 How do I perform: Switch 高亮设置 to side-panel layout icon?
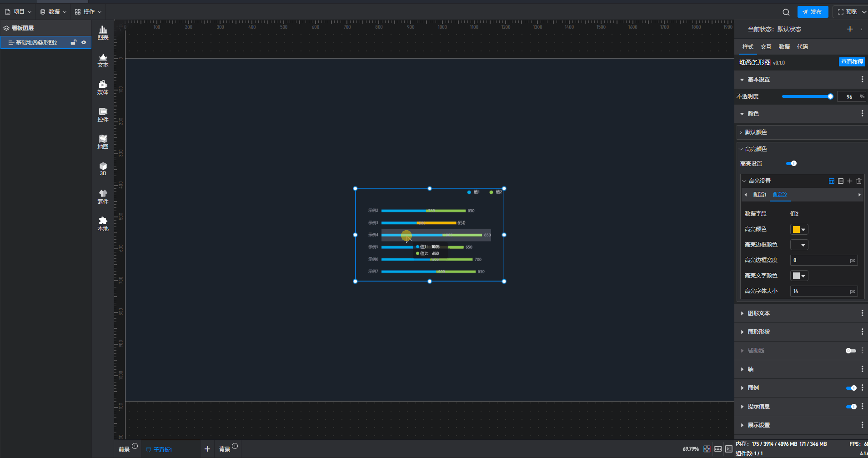tap(841, 181)
